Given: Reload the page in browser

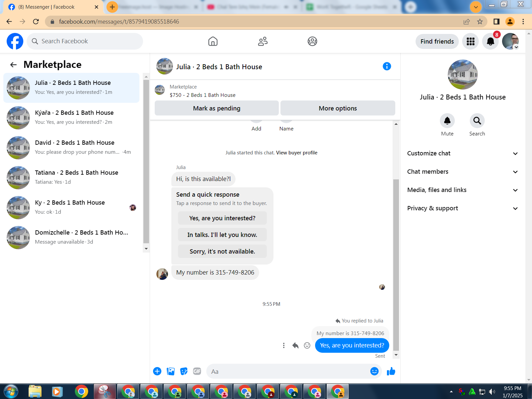Looking at the screenshot, I should 36,22.
